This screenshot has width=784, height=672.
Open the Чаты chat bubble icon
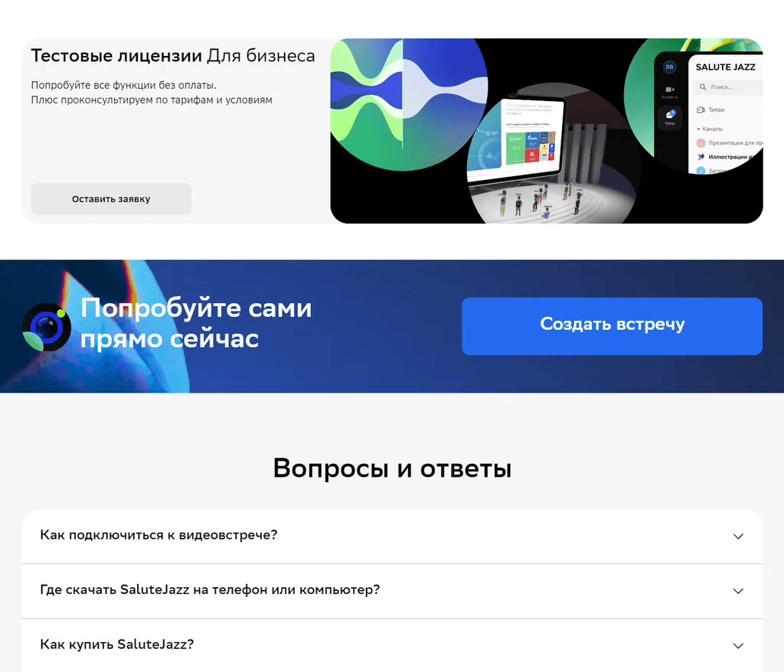(670, 116)
